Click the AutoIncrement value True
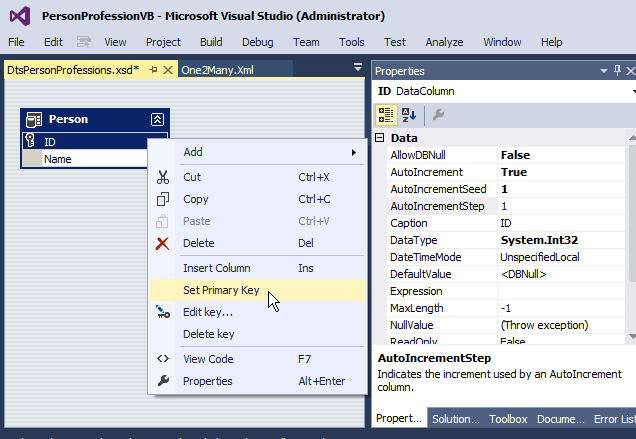Image resolution: width=636 pixels, height=439 pixels. coord(561,172)
